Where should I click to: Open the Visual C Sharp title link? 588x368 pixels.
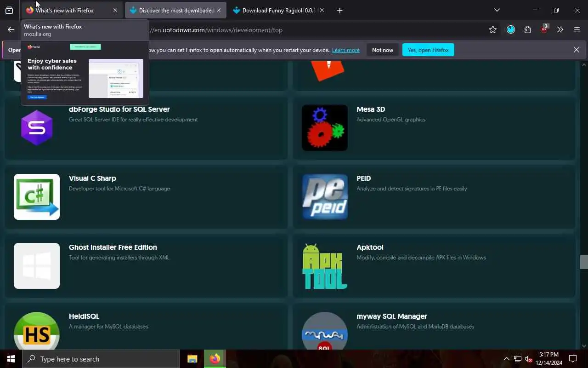click(x=92, y=178)
